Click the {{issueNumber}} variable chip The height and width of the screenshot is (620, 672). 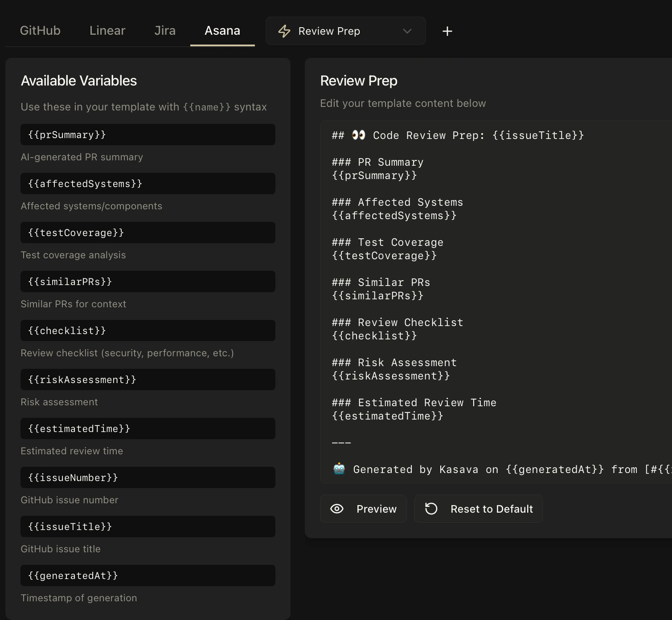coord(148,477)
